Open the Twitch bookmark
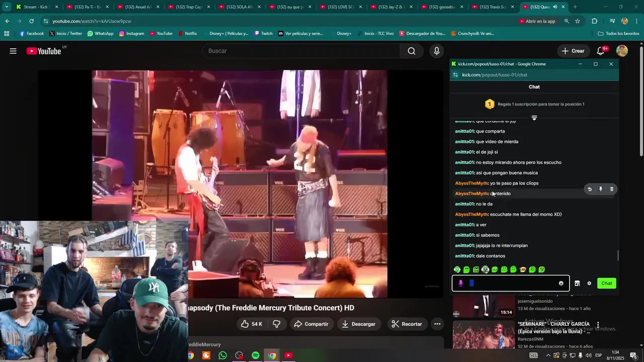Viewport: 644px width, 362px height. click(263, 33)
